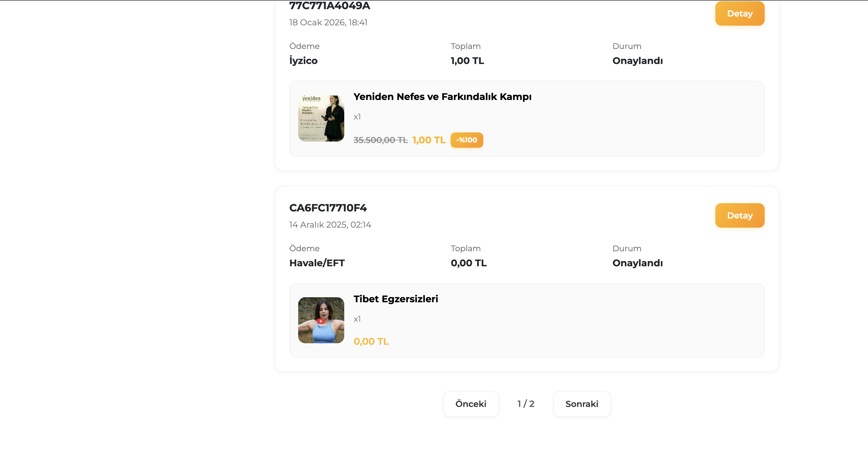
Task: Click the Tibet Egzersizleri product thumbnail
Action: 321,320
